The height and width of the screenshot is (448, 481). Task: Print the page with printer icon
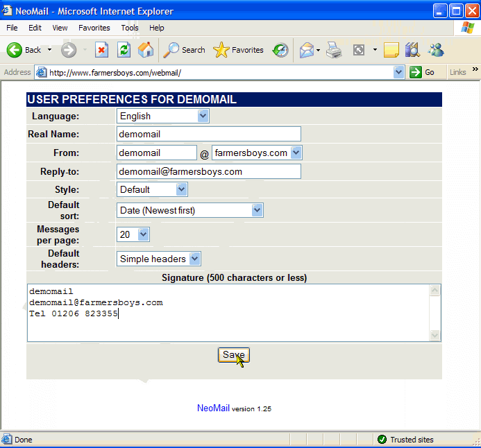click(x=334, y=50)
